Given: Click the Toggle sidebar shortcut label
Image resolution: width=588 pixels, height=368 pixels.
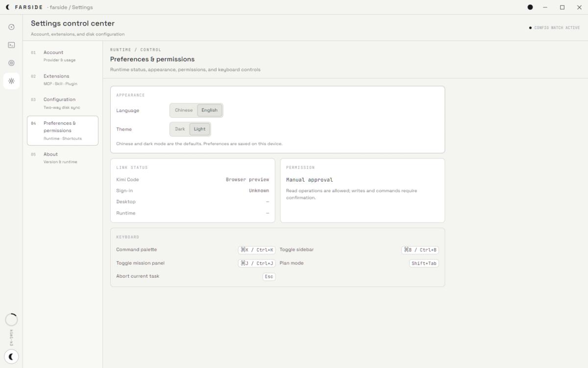Looking at the screenshot, I should (296, 250).
